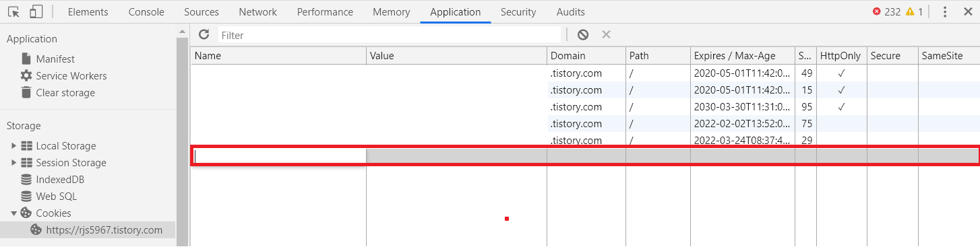Click the yellow warning count icon

910,11
